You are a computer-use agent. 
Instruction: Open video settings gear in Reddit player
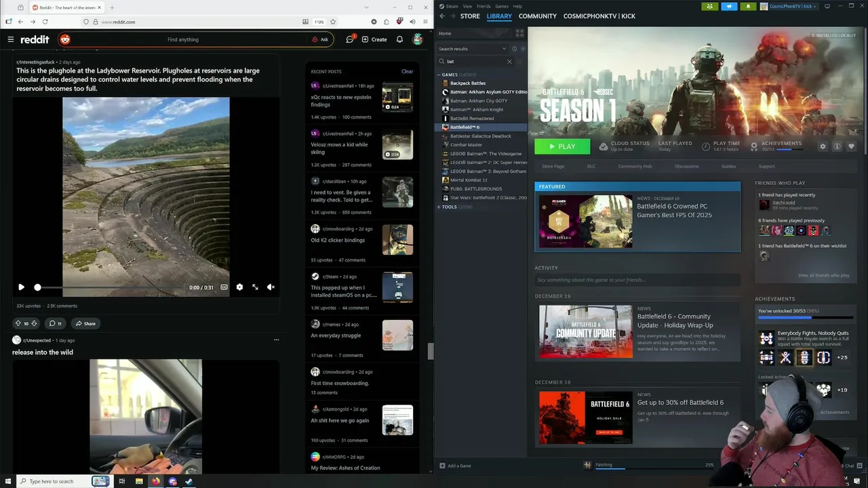[x=239, y=287]
